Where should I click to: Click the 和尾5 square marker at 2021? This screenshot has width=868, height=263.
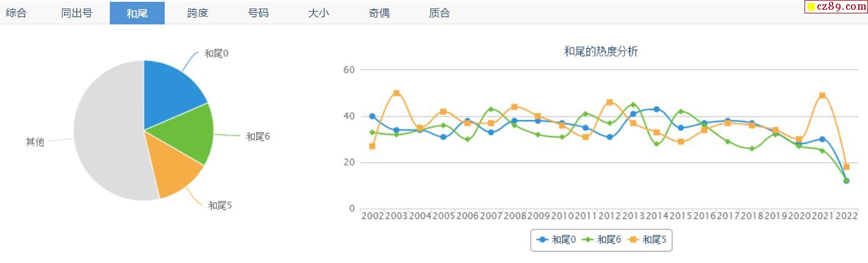(x=822, y=95)
